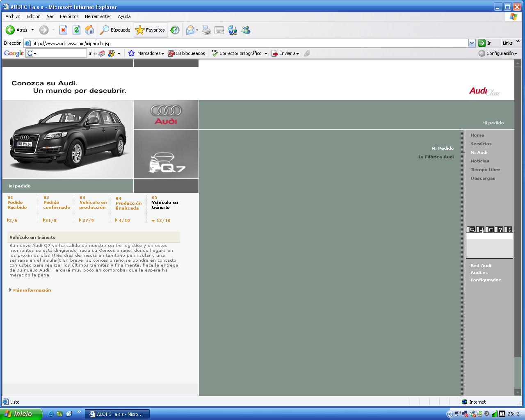The image size is (525, 420).
Task: Open the Favoritos star panel
Action: click(151, 30)
